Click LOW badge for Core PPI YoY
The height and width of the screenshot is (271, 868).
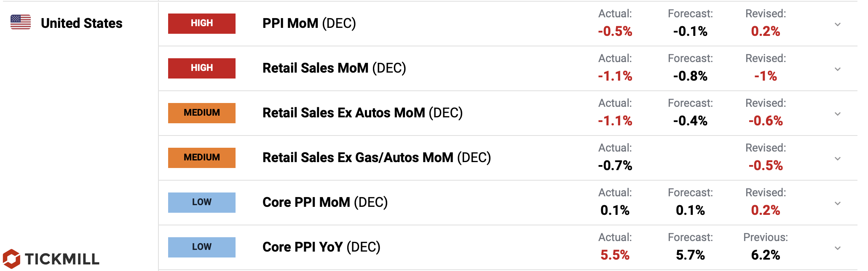(202, 247)
